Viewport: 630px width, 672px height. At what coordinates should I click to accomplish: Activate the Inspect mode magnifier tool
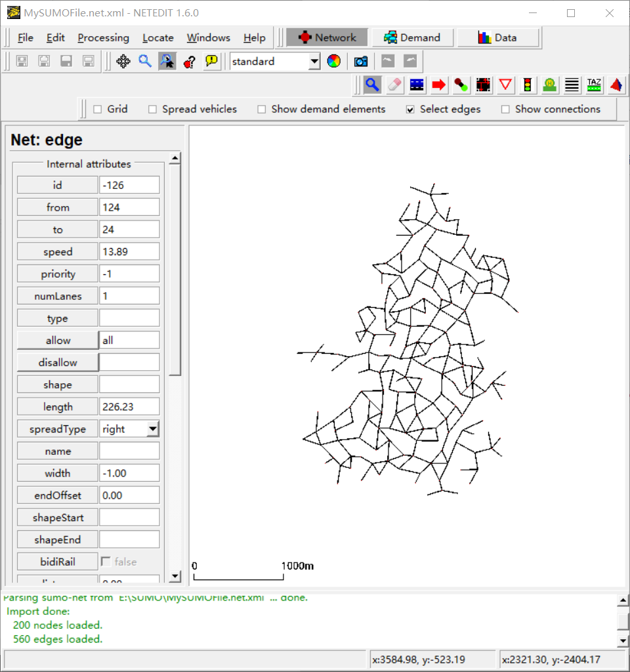(372, 85)
